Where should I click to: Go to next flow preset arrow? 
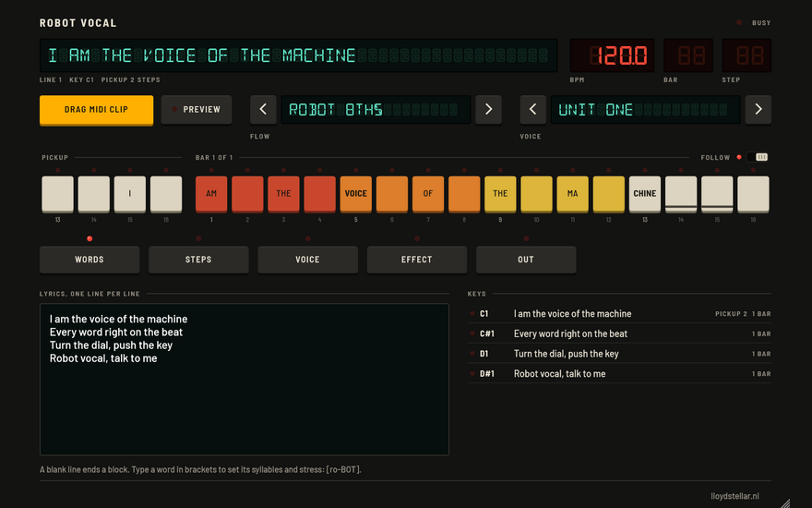point(488,109)
